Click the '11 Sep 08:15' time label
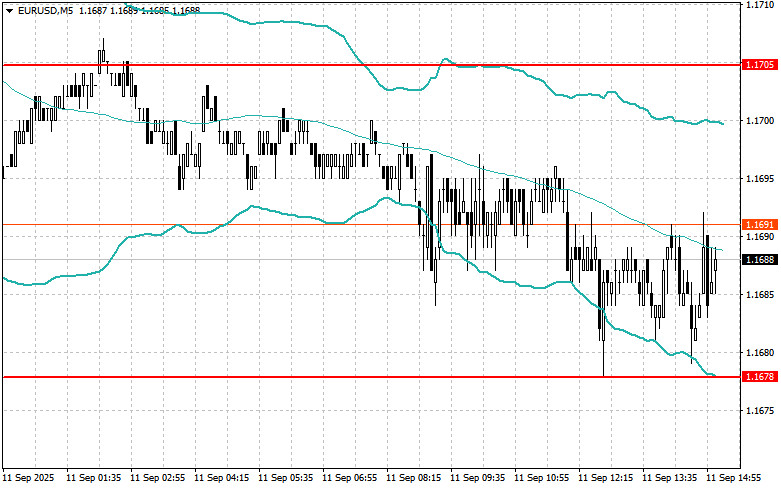The height and width of the screenshot is (489, 781). click(414, 478)
